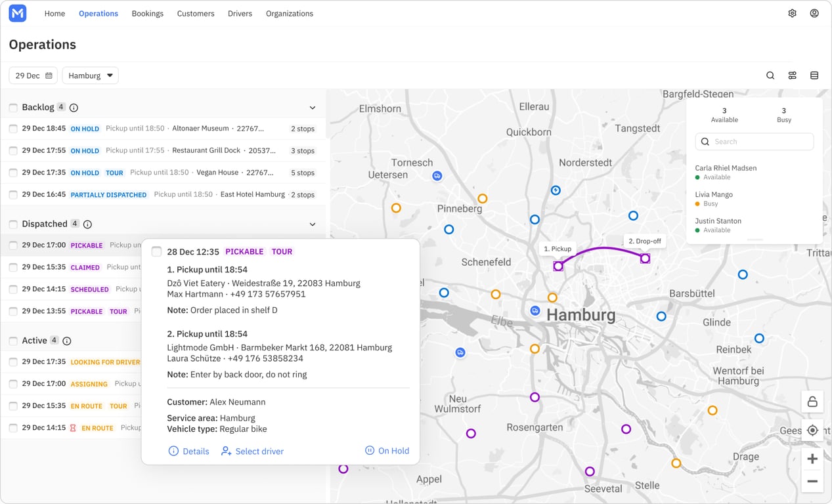Viewport: 832px width, 504px height.
Task: Click orange order marker near Pinneberg label
Action: 483,198
